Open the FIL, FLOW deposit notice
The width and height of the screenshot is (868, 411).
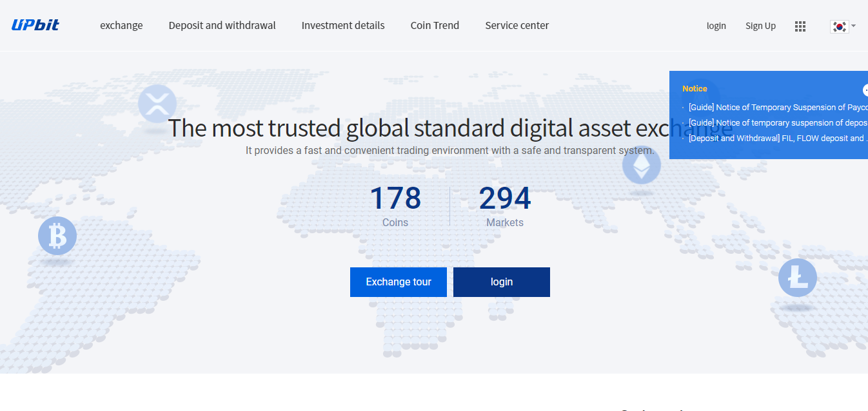pyautogui.click(x=776, y=138)
